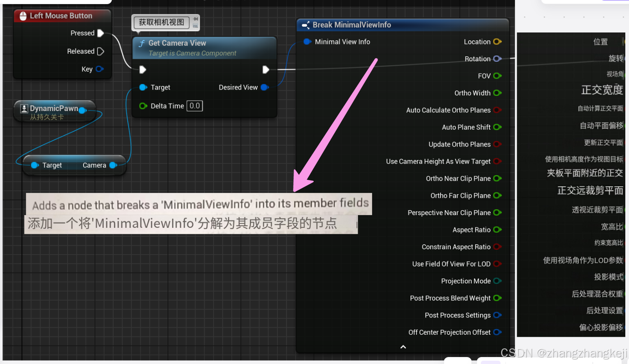Click the Projection Mode output pin

point(497,281)
